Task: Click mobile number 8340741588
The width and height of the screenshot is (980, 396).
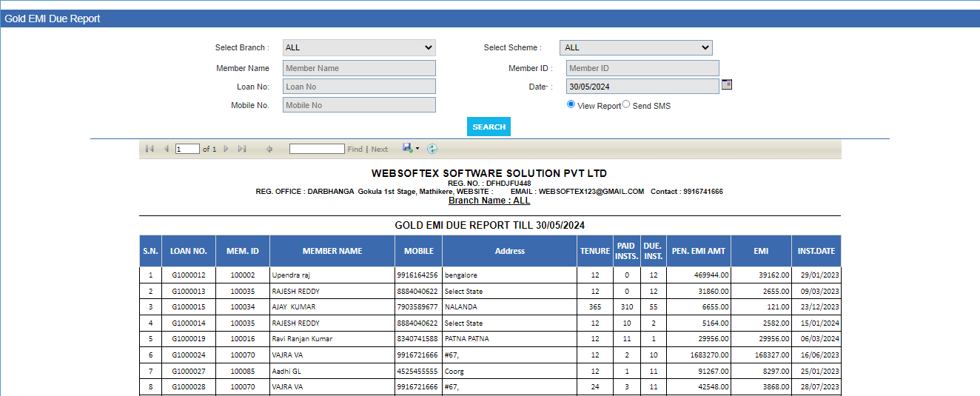Action: (x=417, y=339)
